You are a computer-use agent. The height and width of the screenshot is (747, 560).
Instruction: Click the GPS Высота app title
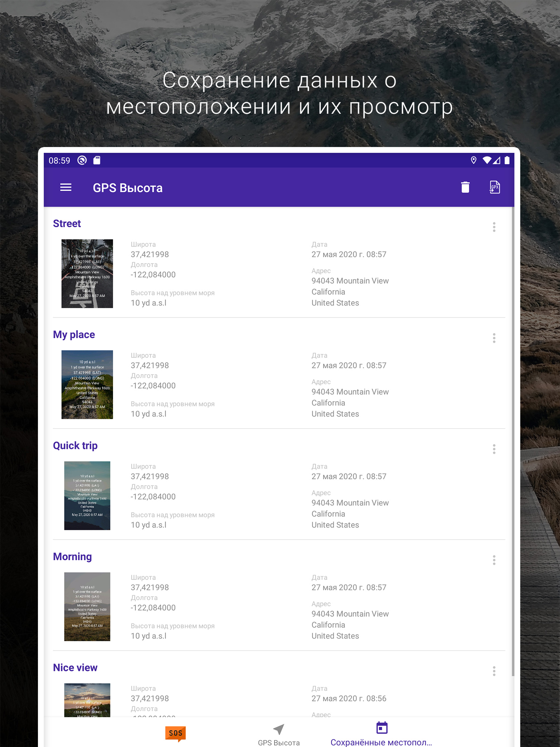pos(128,188)
